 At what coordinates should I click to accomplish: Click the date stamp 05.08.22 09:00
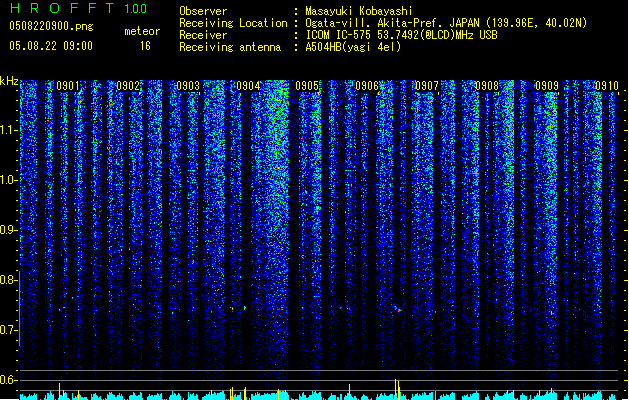pos(51,46)
